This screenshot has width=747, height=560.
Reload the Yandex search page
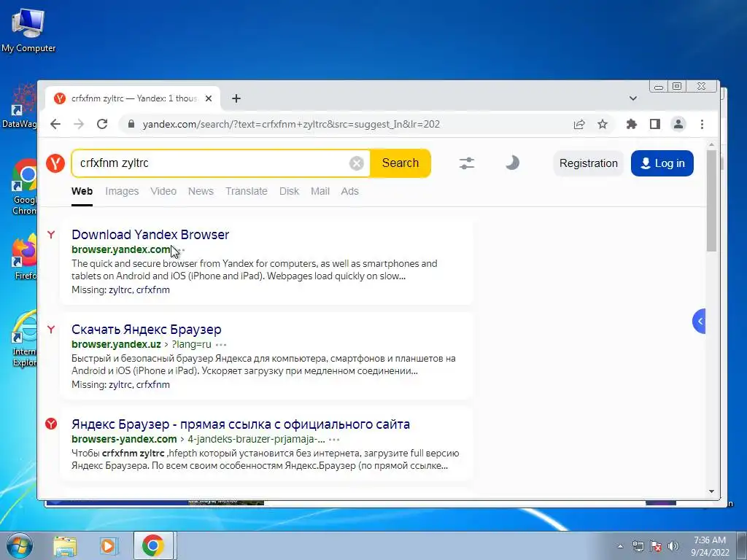102,124
